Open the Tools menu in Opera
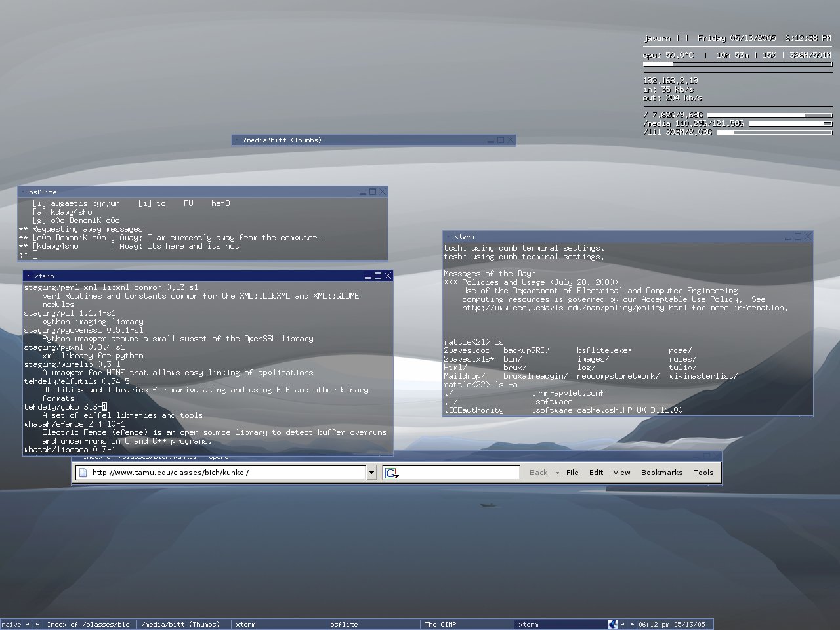Image resolution: width=840 pixels, height=630 pixels. click(703, 472)
